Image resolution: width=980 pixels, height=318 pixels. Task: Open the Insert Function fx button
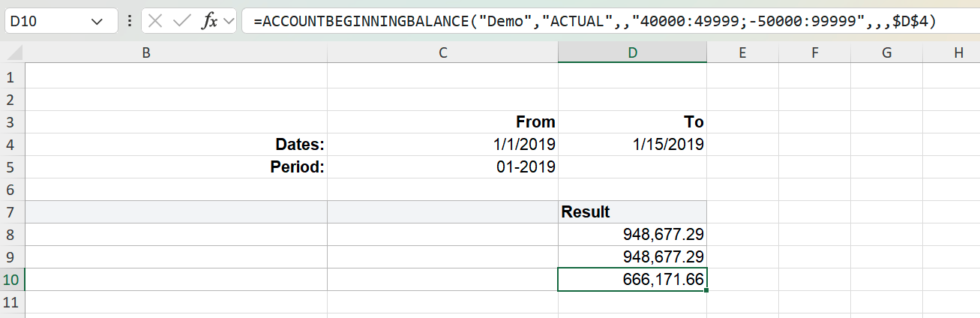tap(210, 21)
